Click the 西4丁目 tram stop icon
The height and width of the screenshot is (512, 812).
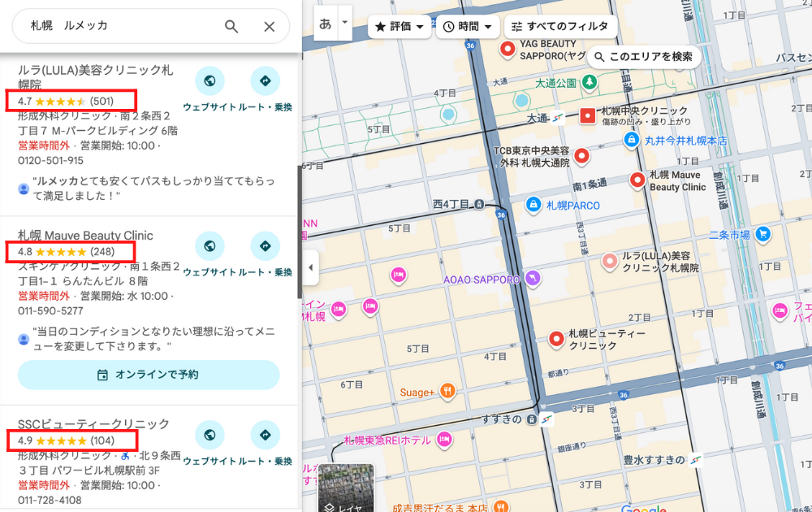(x=480, y=204)
